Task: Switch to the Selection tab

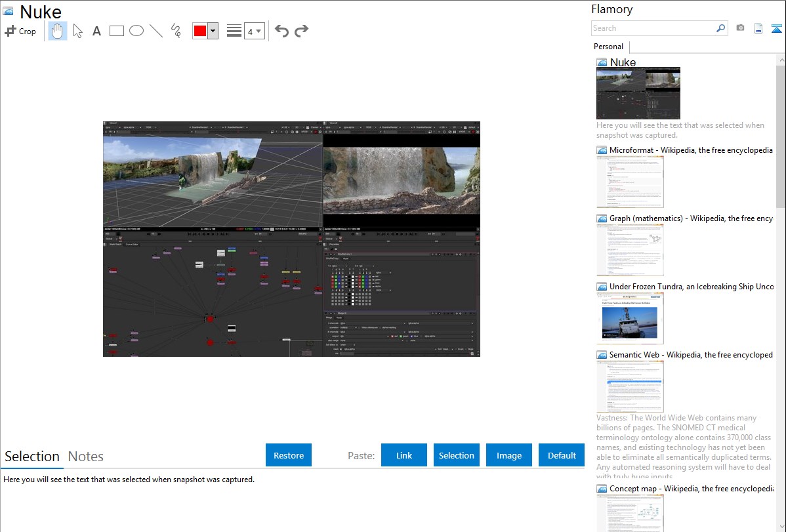Action: [32, 457]
